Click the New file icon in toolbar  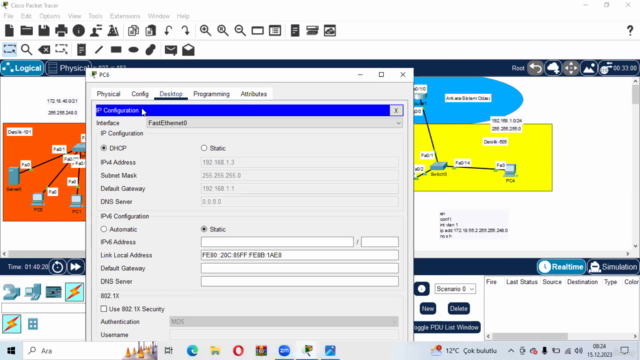point(9,31)
